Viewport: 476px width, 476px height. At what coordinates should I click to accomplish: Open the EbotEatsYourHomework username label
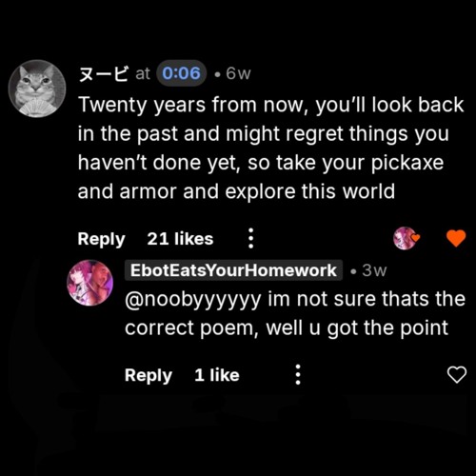point(233,270)
